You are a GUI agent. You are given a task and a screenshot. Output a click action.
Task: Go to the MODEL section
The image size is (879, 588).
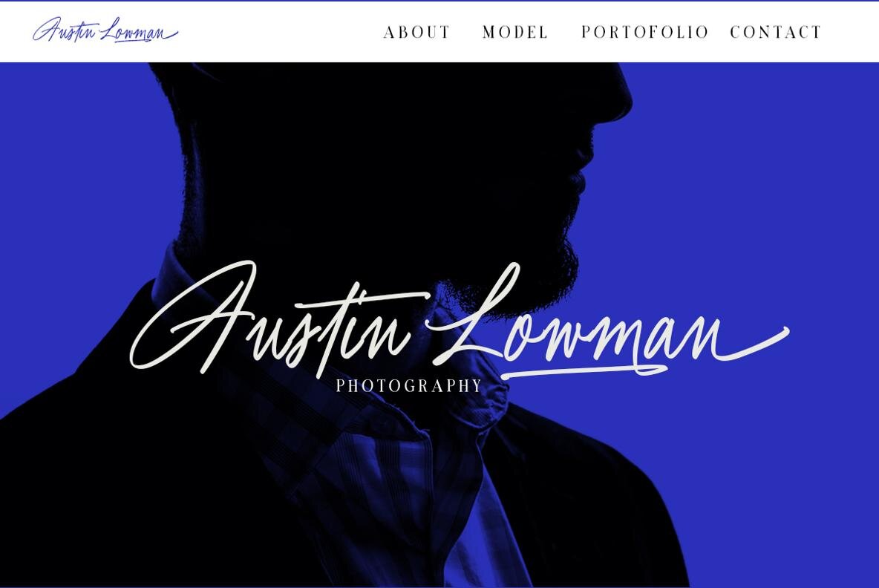click(515, 32)
